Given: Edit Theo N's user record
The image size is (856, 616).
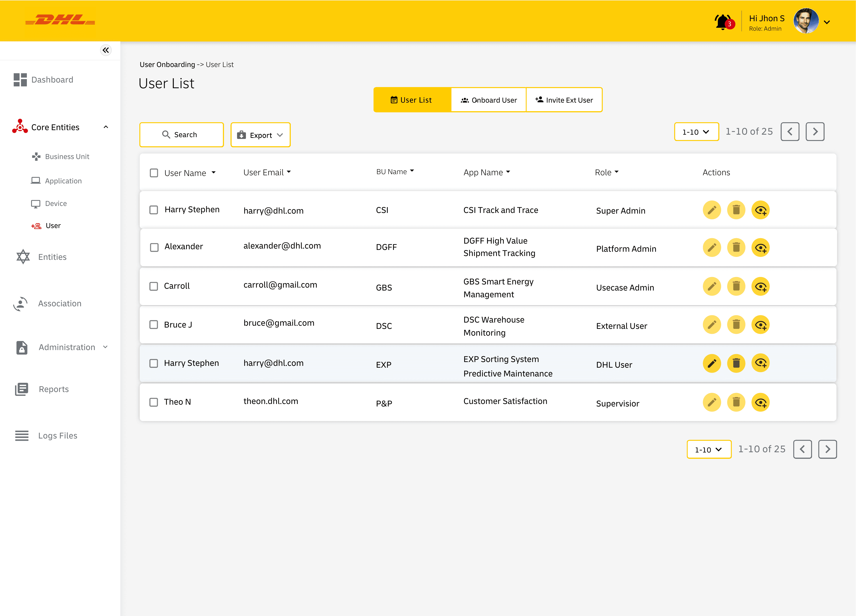Looking at the screenshot, I should [x=712, y=402].
